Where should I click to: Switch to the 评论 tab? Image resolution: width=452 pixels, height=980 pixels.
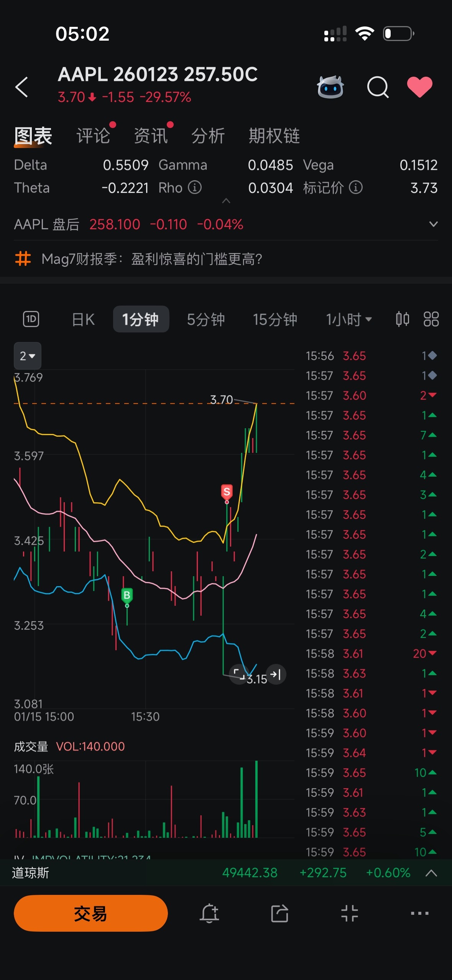[94, 136]
